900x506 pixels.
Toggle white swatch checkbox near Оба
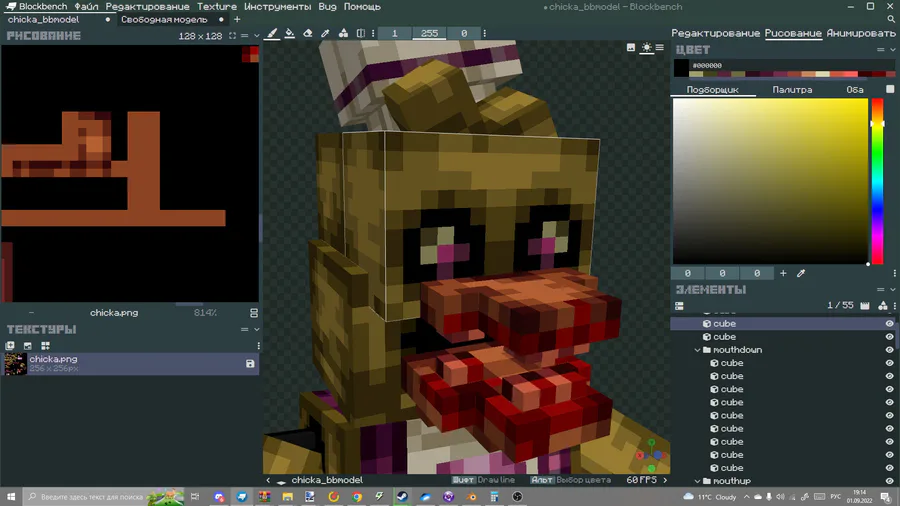(890, 89)
